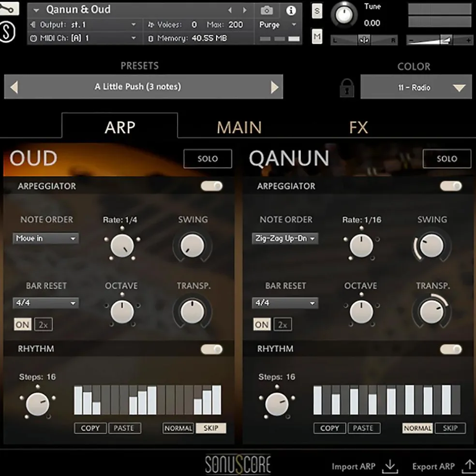Open Oud Bar Reset 4/4 dropdown

point(46,303)
